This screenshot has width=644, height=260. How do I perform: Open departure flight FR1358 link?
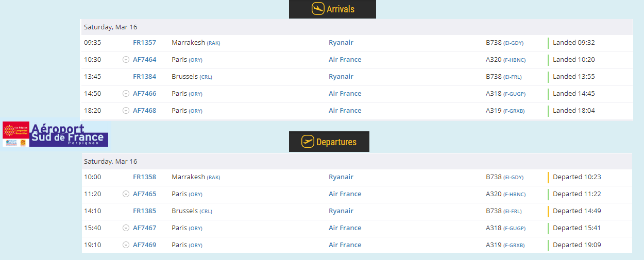(x=144, y=177)
